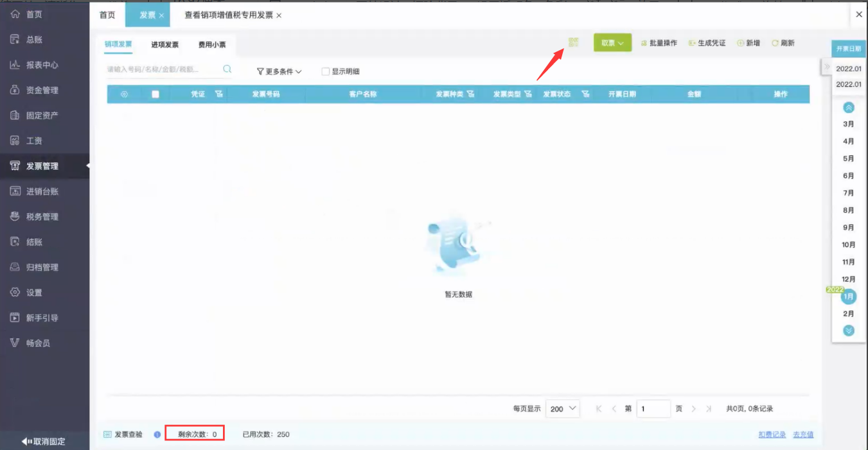The height and width of the screenshot is (450, 868).
Task: Open 归档管理 in sidebar
Action: tap(44, 267)
